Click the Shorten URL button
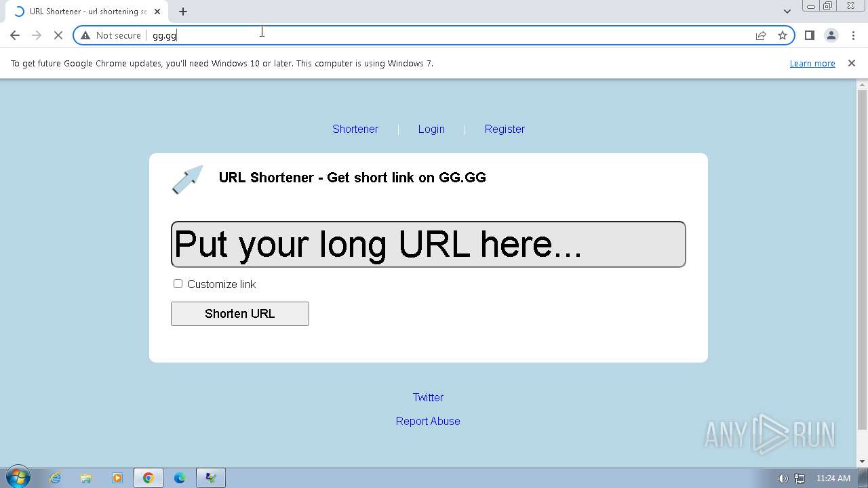Image resolution: width=868 pixels, height=488 pixels. [240, 314]
